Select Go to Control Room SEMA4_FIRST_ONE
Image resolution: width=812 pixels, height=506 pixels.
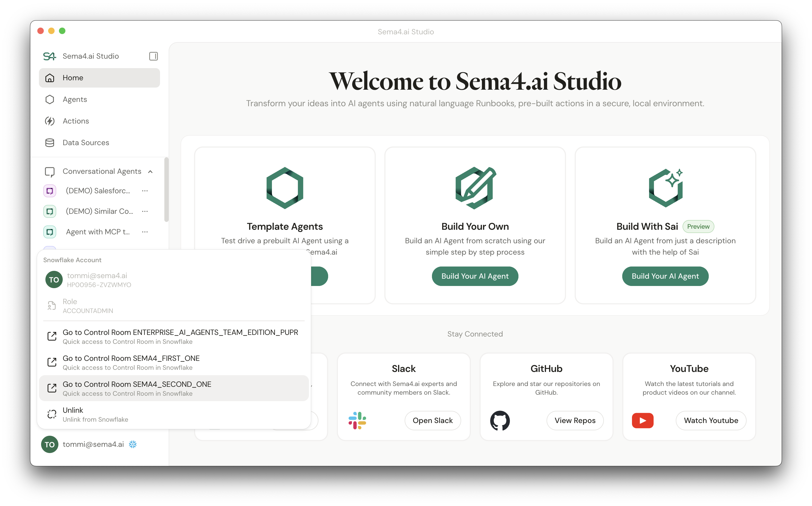coord(131,358)
